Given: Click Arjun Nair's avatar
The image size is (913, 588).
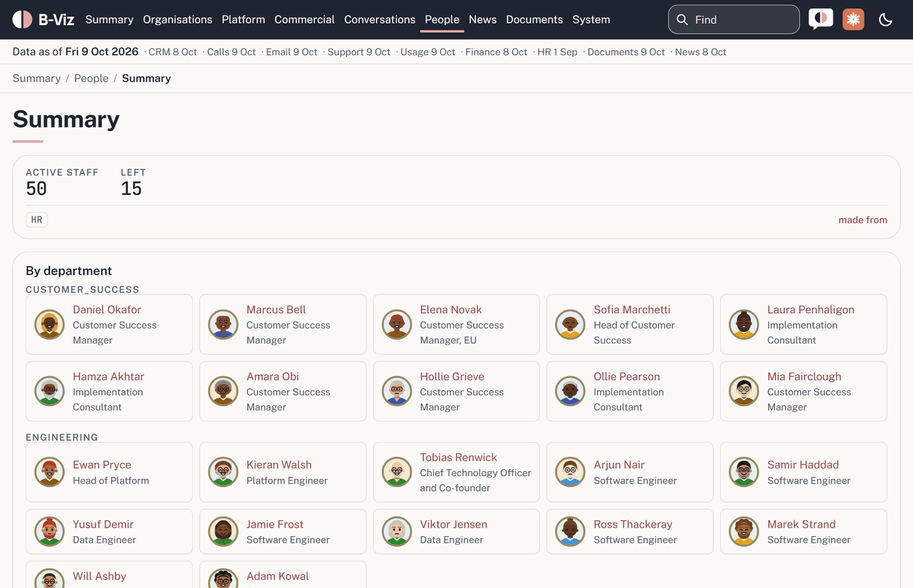Looking at the screenshot, I should (570, 472).
